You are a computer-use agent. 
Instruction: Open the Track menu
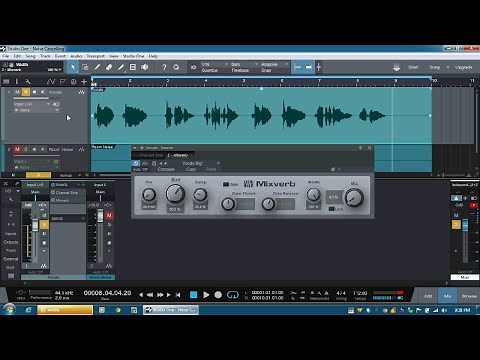[x=45, y=56]
